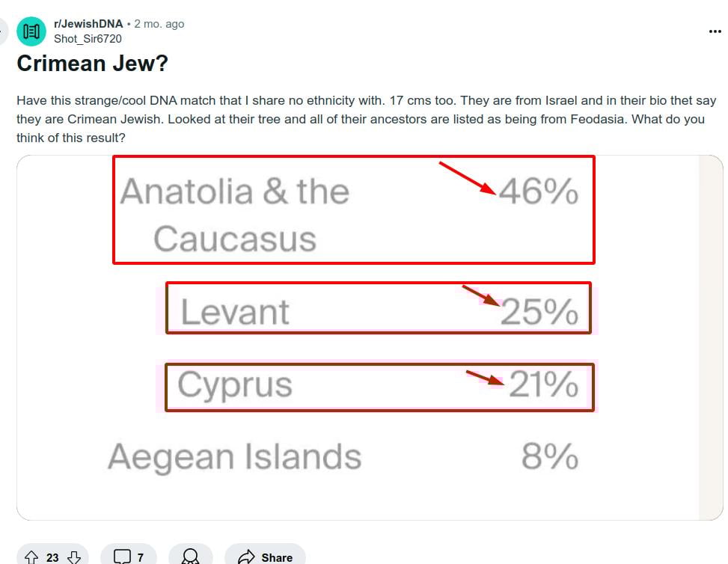Click the Share arrow icon

pyautogui.click(x=246, y=557)
